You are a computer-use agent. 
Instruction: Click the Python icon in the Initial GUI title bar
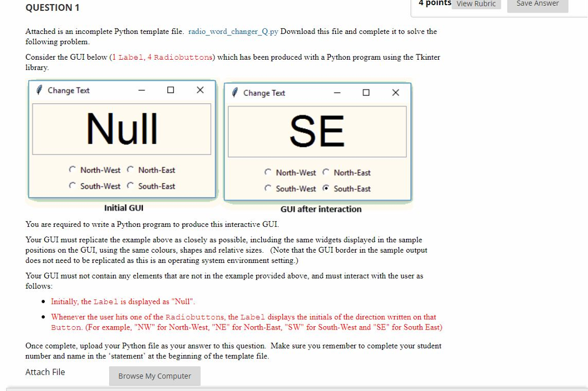pos(39,90)
